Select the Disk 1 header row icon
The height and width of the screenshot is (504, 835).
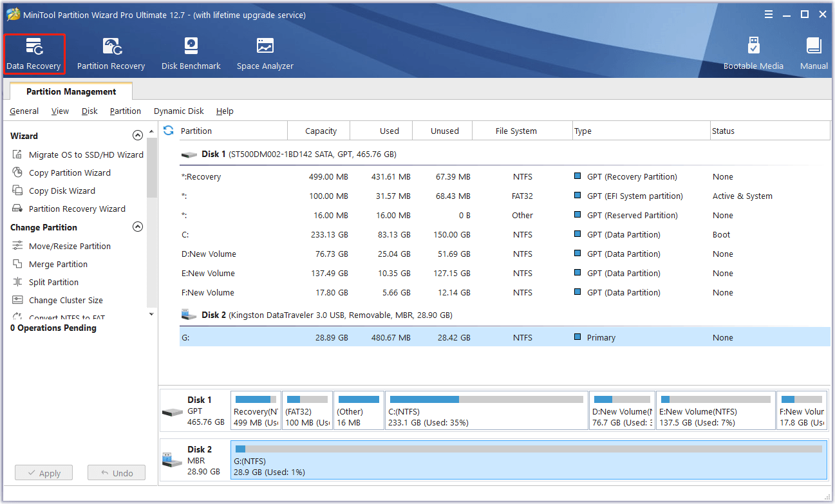tap(189, 154)
